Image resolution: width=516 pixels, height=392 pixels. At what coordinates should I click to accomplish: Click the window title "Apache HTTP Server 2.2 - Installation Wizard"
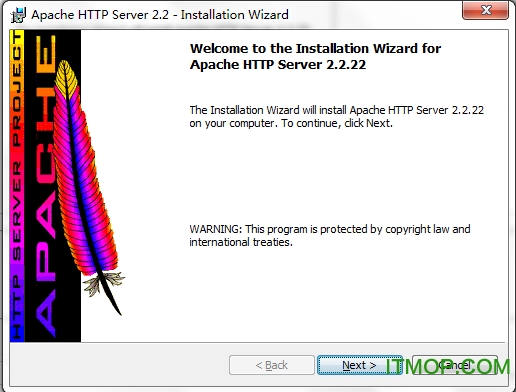point(160,15)
